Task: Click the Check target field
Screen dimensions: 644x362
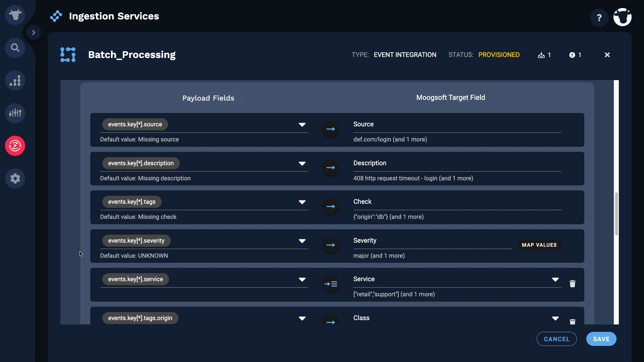Action: pos(457,202)
